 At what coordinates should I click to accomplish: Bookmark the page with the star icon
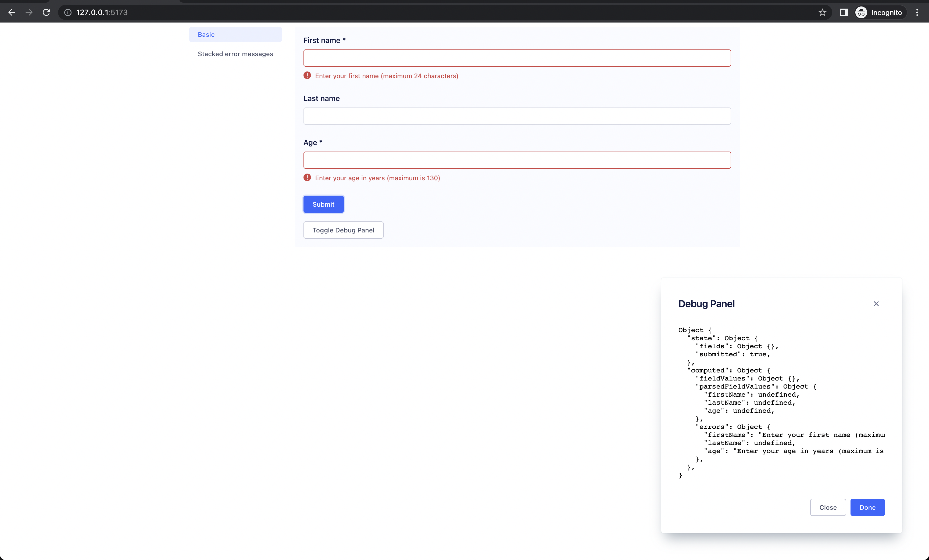822,12
